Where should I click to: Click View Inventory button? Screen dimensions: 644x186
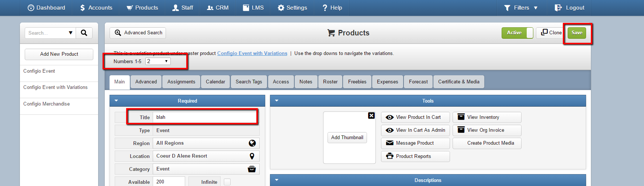[x=487, y=117]
